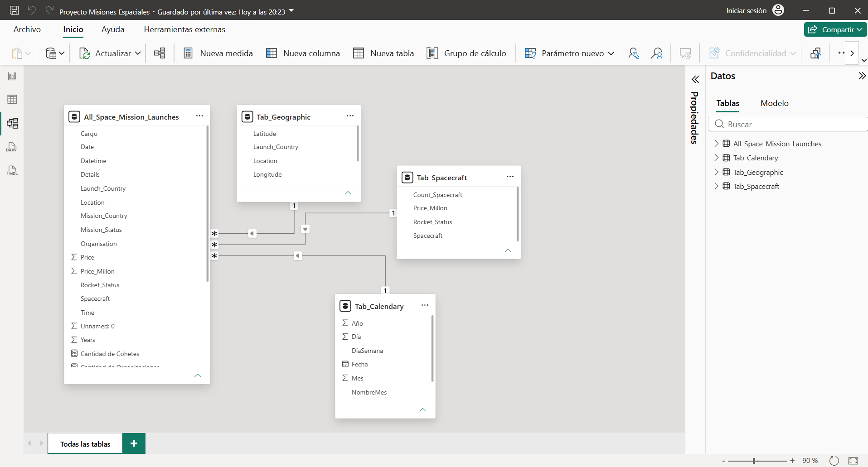Select the Todas las tablas layout tab
Viewport: 868px width, 467px height.
(x=85, y=444)
